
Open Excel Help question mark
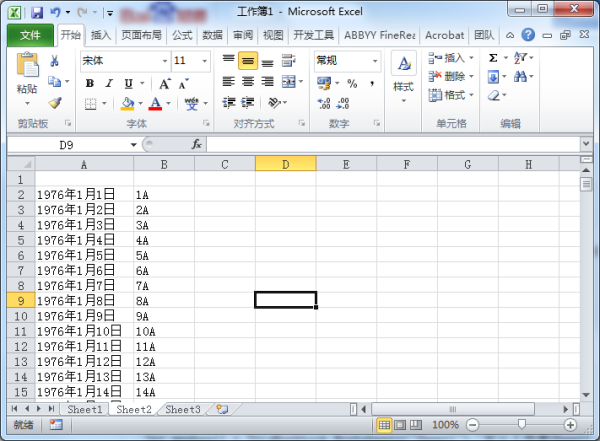coord(528,35)
